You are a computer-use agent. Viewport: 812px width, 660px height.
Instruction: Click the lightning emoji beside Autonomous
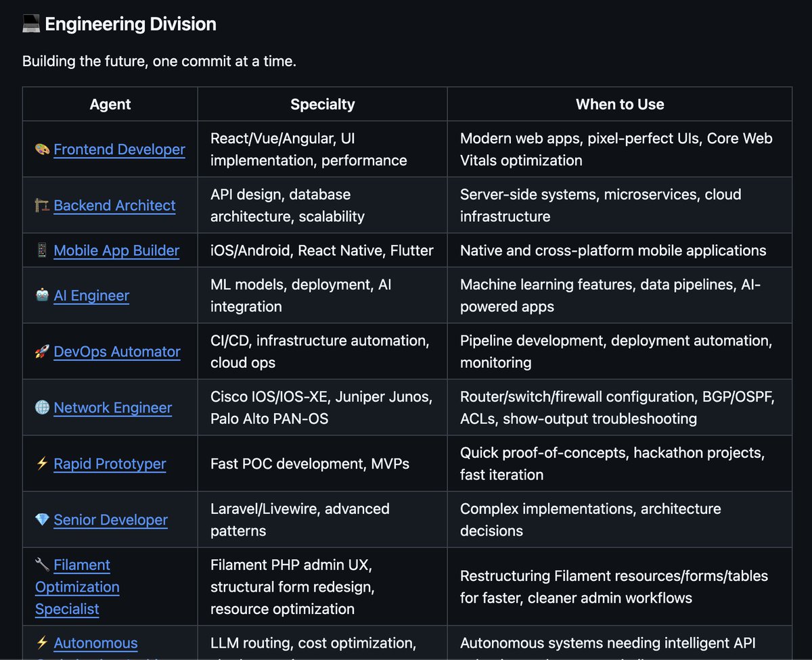[42, 643]
